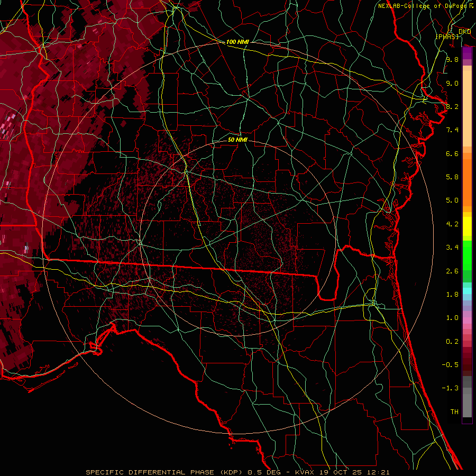Click the 9.8 legend value
Viewport: 476px width, 476px height.
[x=452, y=59]
